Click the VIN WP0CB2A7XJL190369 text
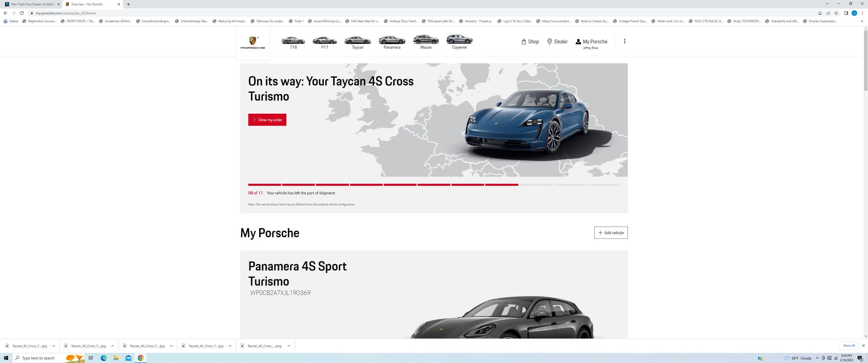 pos(280,293)
